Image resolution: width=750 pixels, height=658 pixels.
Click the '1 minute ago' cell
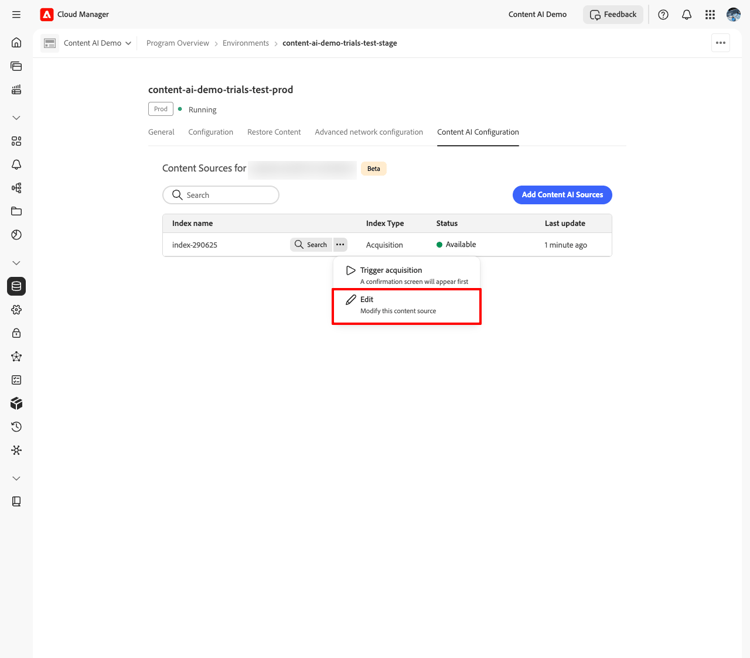point(565,245)
